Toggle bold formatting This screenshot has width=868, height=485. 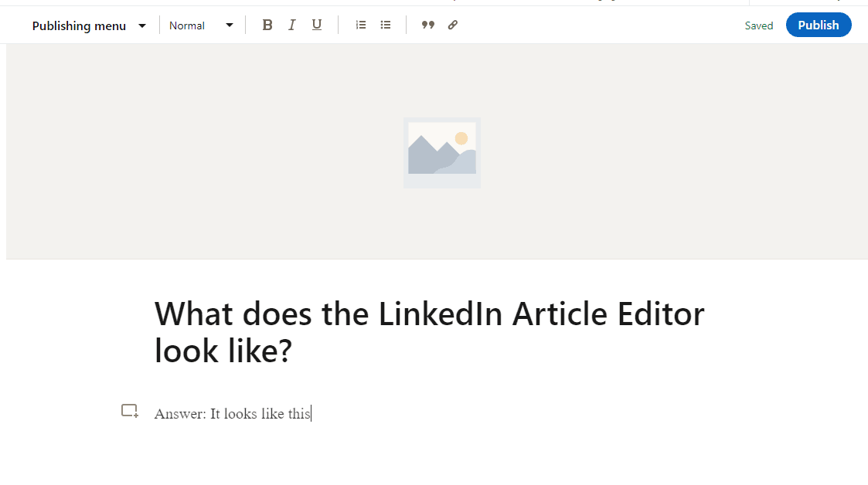267,25
